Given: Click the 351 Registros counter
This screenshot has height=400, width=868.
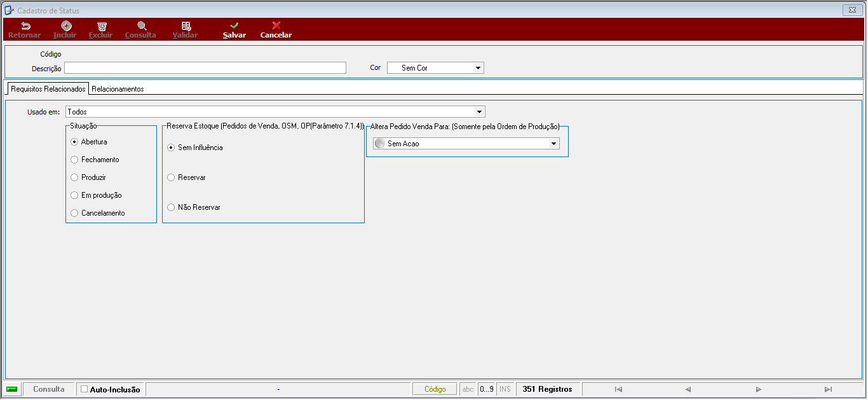Looking at the screenshot, I should point(547,389).
